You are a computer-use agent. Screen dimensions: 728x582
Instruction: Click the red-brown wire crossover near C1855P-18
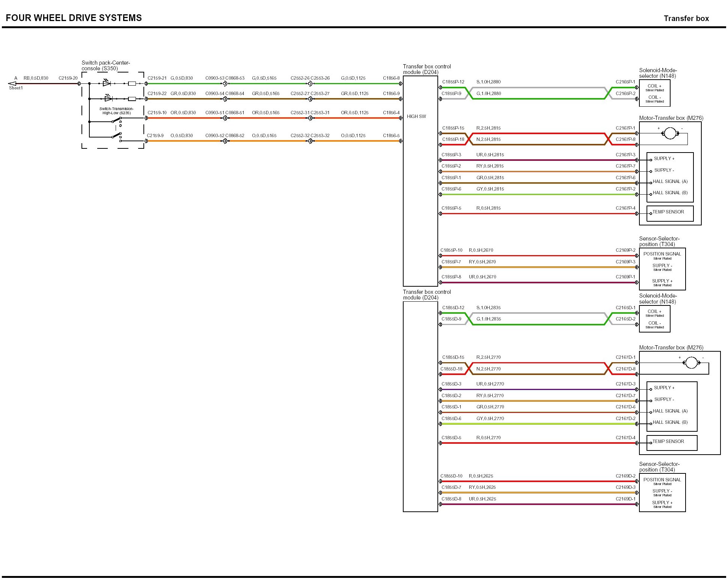coord(469,139)
